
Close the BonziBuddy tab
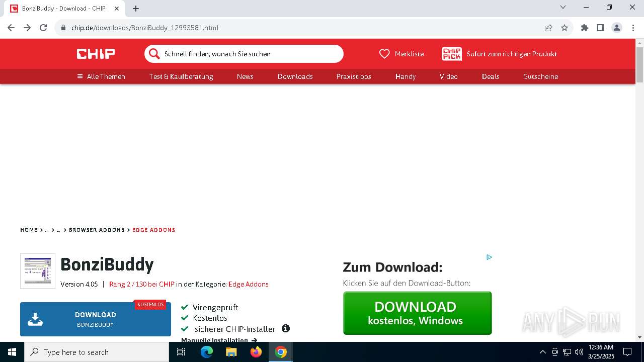coord(117,9)
